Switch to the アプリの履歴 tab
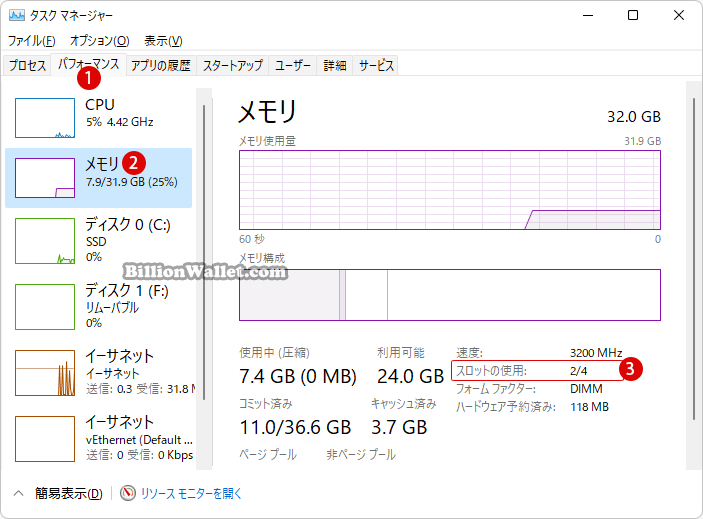 tap(161, 65)
